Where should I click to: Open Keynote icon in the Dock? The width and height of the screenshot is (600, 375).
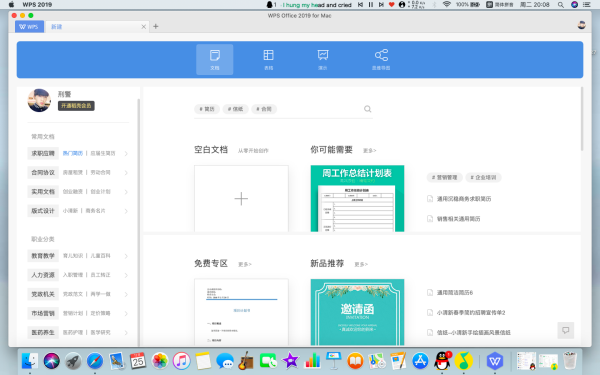pyautogui.click(x=333, y=360)
